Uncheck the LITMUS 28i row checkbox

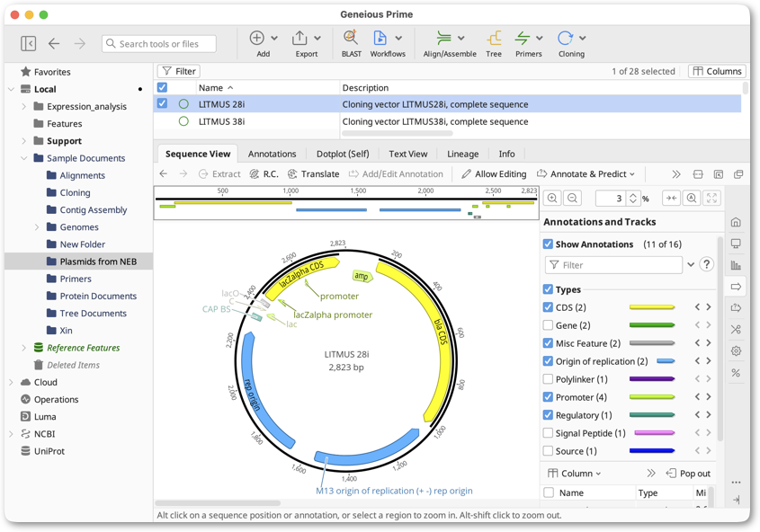coord(163,103)
